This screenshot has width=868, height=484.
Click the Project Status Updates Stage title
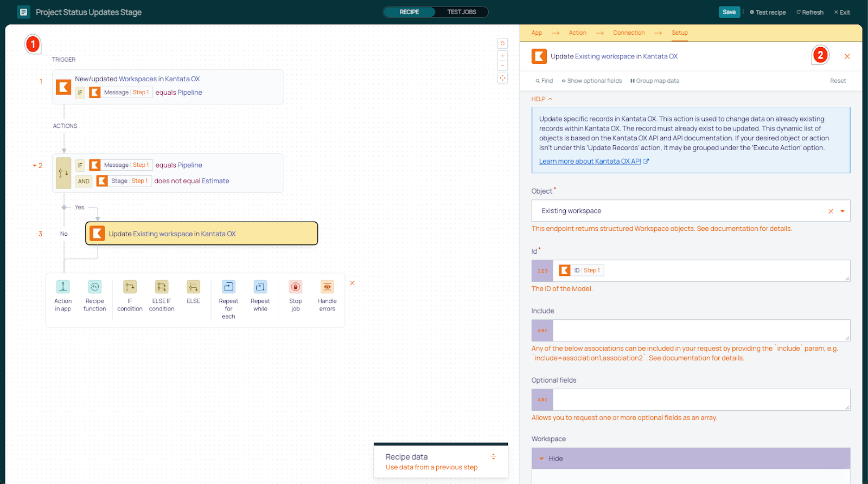click(88, 12)
